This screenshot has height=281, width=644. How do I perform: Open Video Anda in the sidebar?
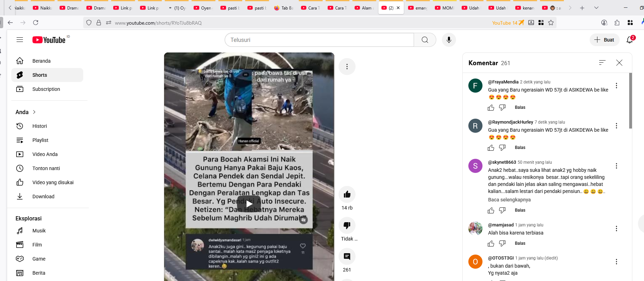click(x=47, y=154)
